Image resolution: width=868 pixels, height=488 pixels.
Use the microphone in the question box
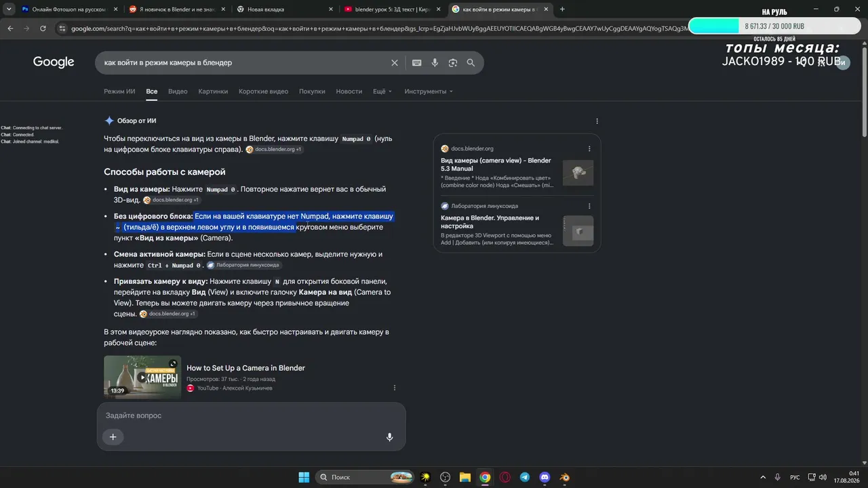[x=389, y=437]
